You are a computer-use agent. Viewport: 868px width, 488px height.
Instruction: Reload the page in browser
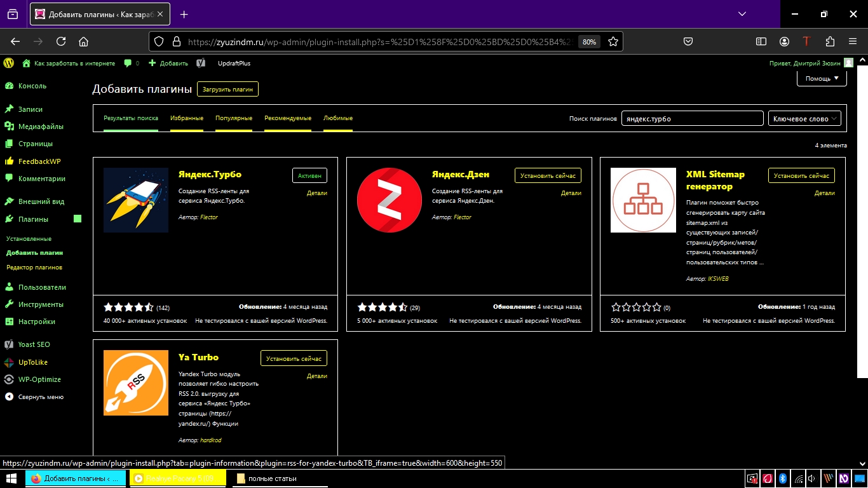coord(61,41)
